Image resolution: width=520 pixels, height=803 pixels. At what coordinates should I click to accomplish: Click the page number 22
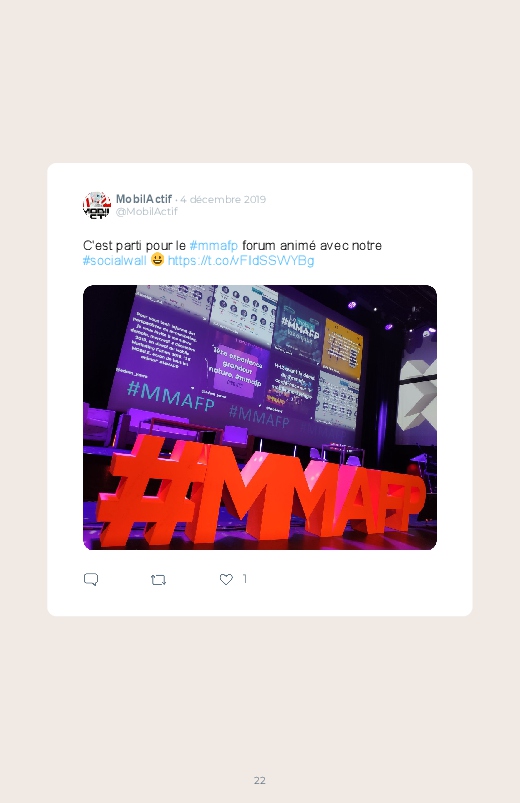click(x=260, y=780)
